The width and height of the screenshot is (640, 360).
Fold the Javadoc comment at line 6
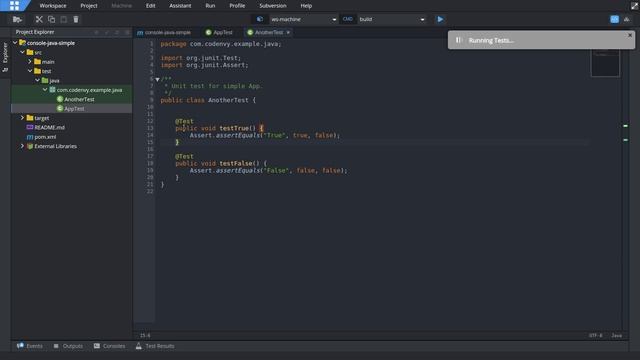coord(158,80)
